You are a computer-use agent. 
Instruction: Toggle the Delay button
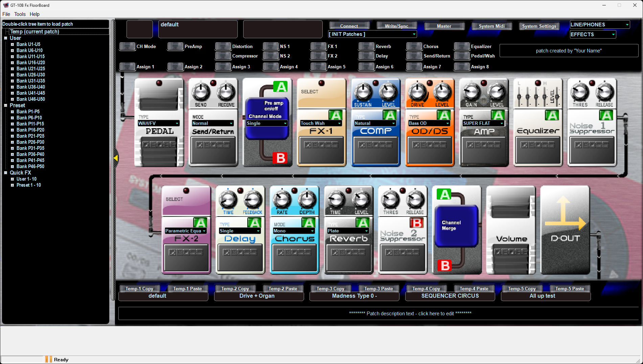click(366, 56)
